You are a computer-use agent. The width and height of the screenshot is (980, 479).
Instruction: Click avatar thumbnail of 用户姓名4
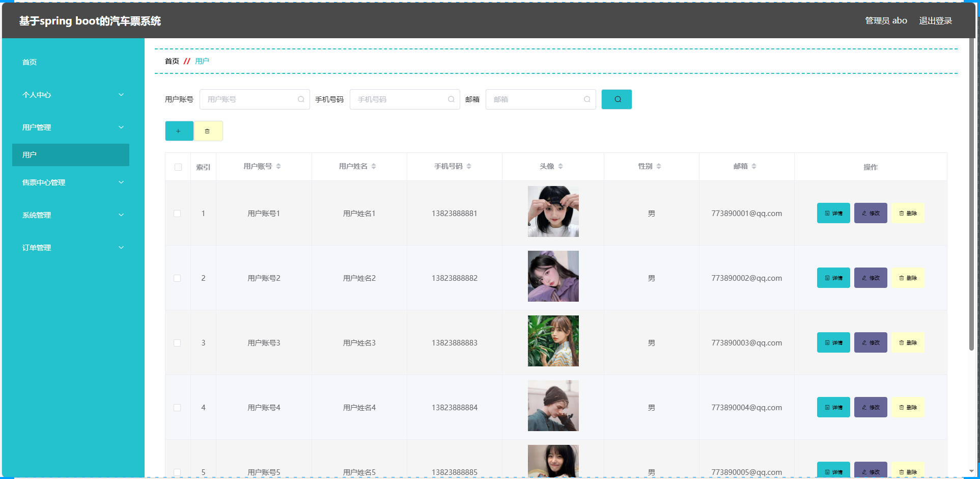(x=553, y=406)
